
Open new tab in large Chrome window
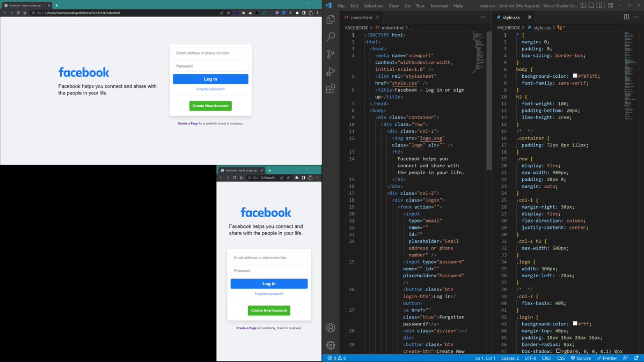pos(57,5)
